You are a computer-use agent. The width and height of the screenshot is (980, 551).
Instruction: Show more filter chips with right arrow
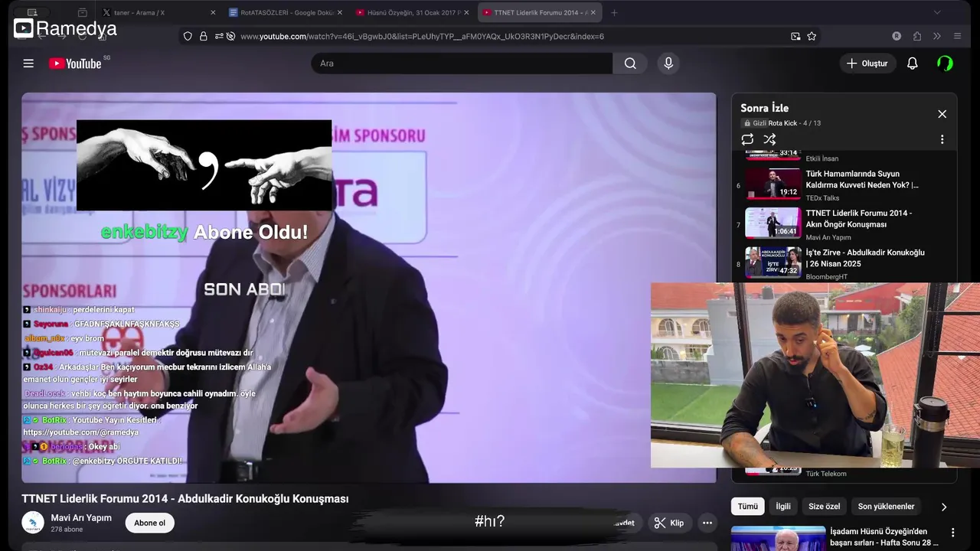click(943, 507)
